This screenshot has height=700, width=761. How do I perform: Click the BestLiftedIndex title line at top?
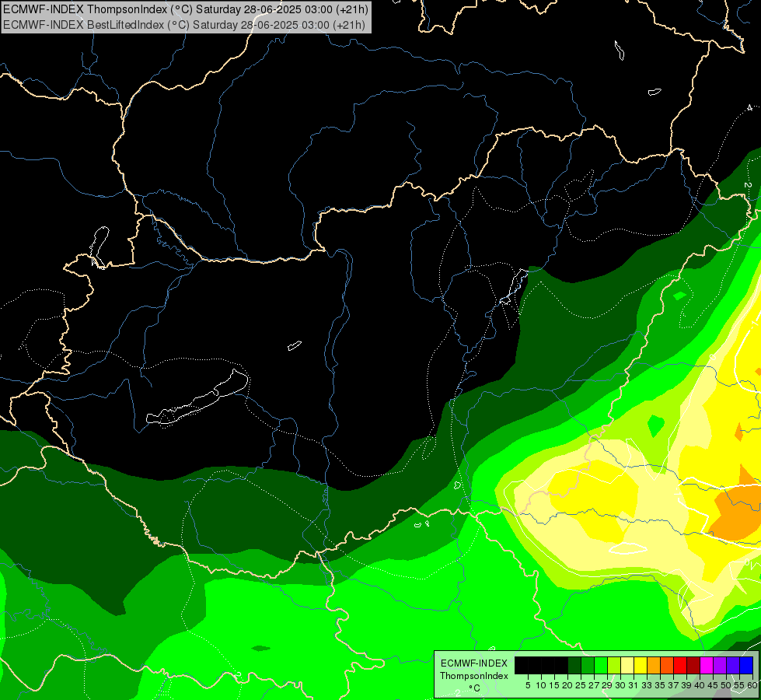[x=184, y=24]
